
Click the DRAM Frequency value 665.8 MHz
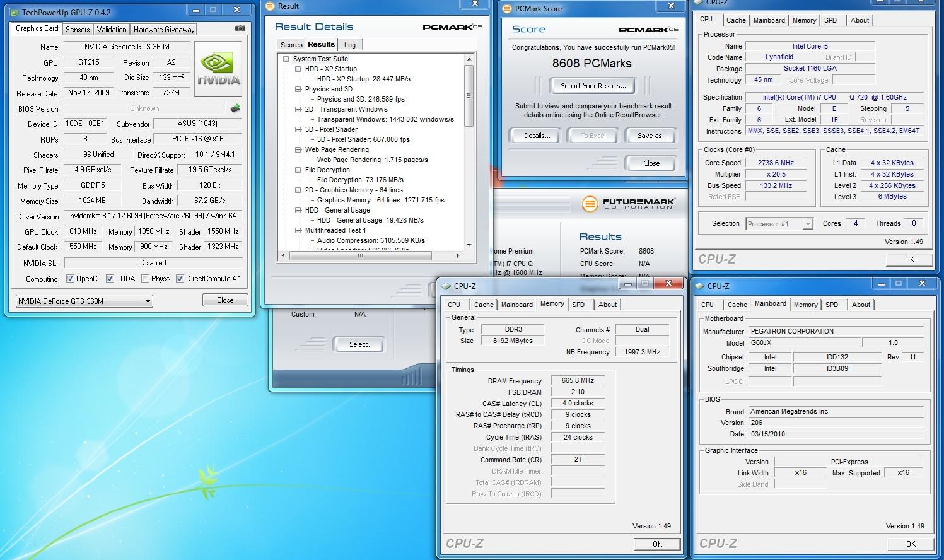coord(578,380)
